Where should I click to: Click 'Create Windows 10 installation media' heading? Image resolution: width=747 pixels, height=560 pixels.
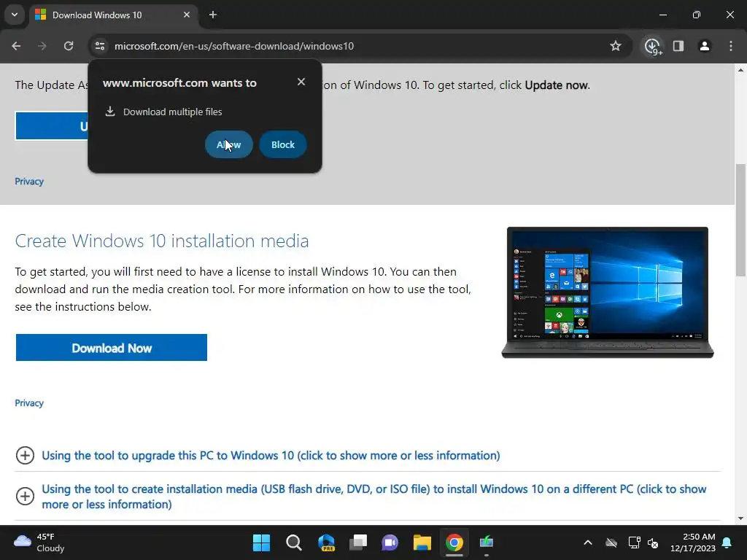coord(162,241)
